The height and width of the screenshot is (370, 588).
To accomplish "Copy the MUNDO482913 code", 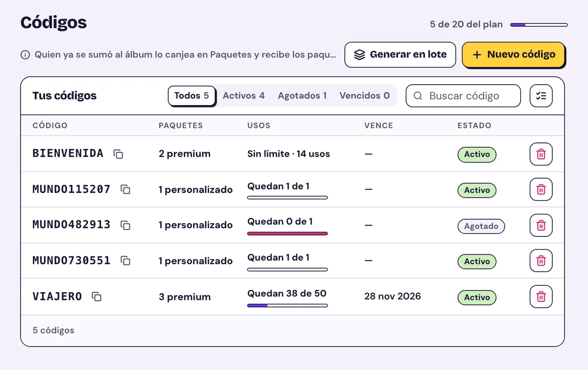I will pos(125,225).
